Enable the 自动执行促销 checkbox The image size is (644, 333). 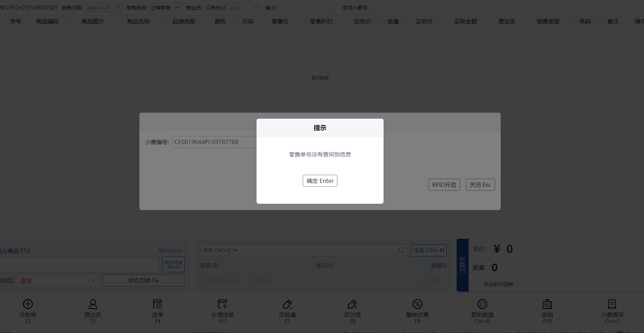(x=476, y=284)
